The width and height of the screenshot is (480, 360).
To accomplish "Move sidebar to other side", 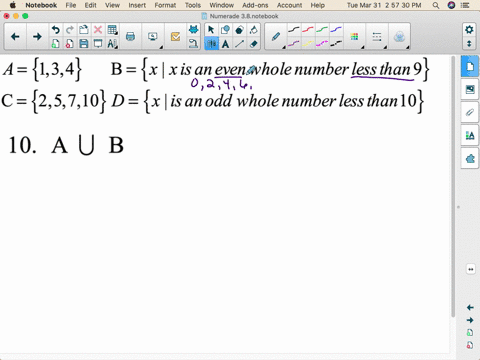I will (470, 269).
